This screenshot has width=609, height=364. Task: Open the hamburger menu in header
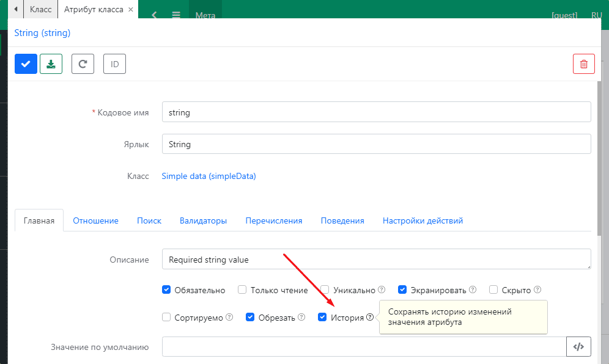click(x=176, y=15)
